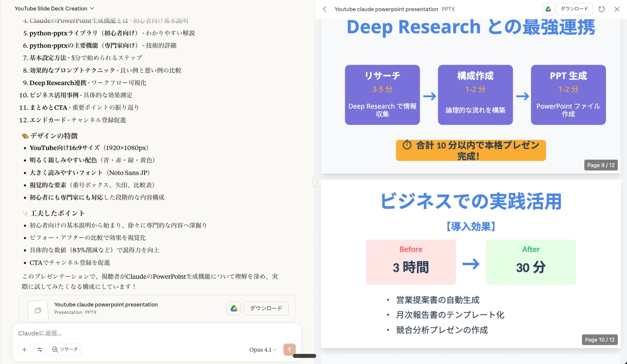Save to Google Drive from preview header
627x364 pixels.
548,9
